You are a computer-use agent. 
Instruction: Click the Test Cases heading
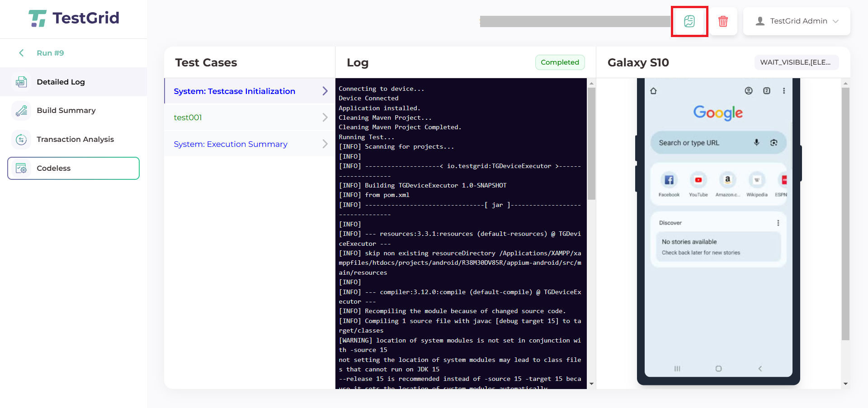206,62
